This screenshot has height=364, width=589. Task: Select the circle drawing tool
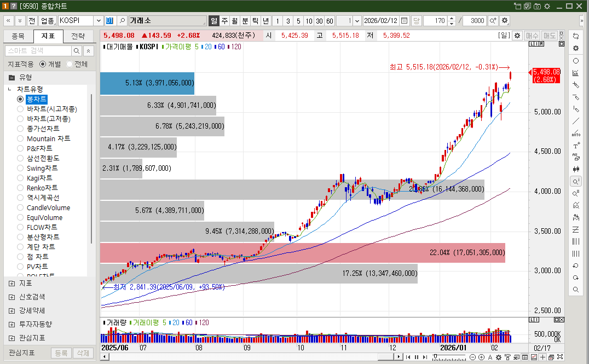pyautogui.click(x=575, y=61)
